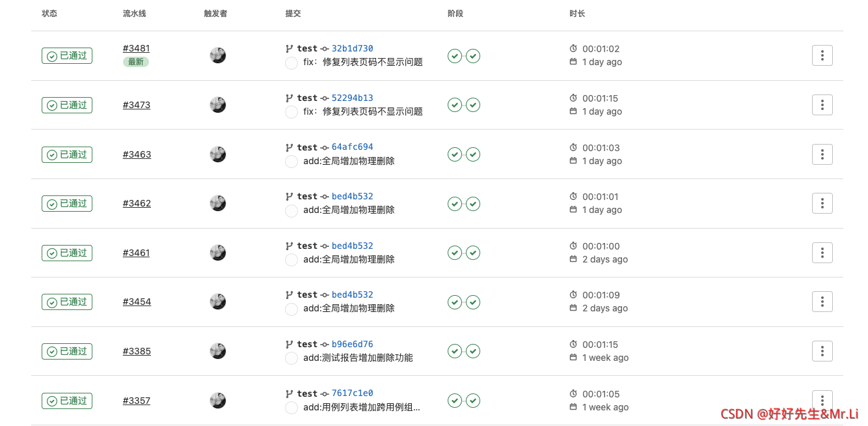Open commit b96e6d76

tap(353, 344)
